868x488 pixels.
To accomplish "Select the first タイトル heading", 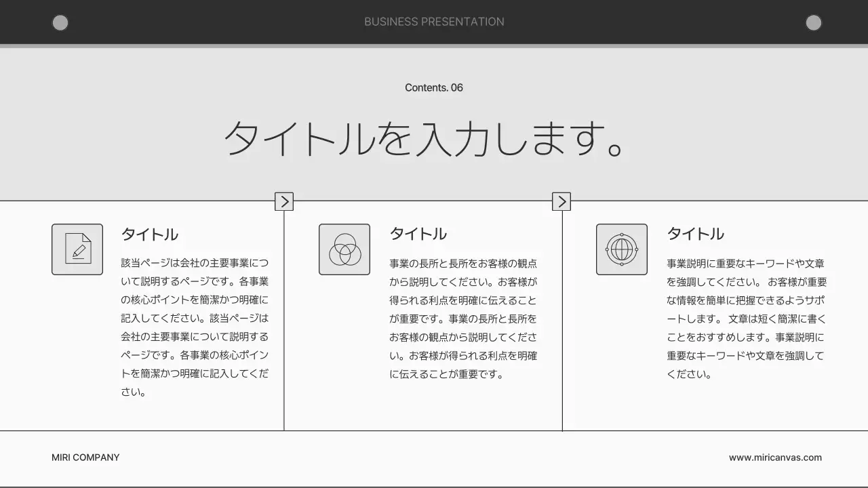I will pyautogui.click(x=149, y=234).
